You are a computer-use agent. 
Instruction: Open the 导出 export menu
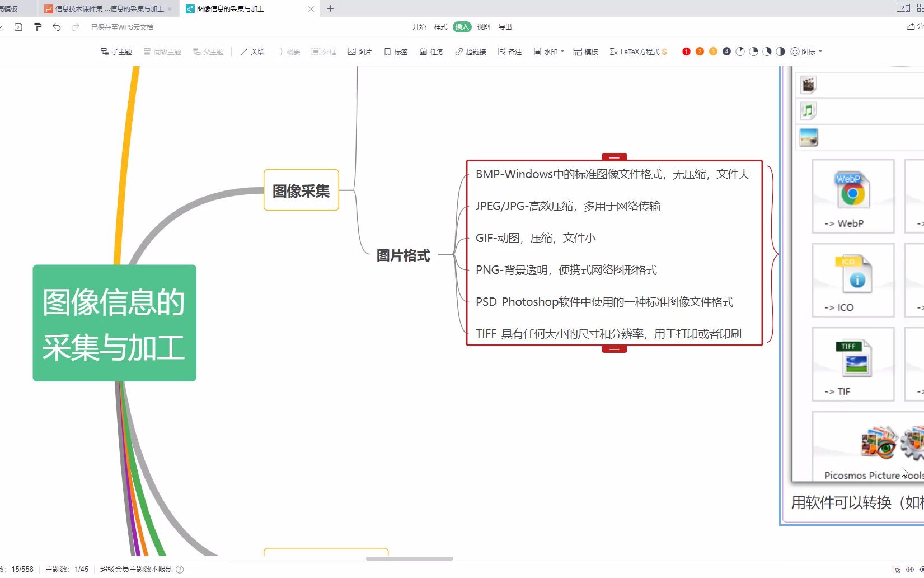(x=504, y=26)
